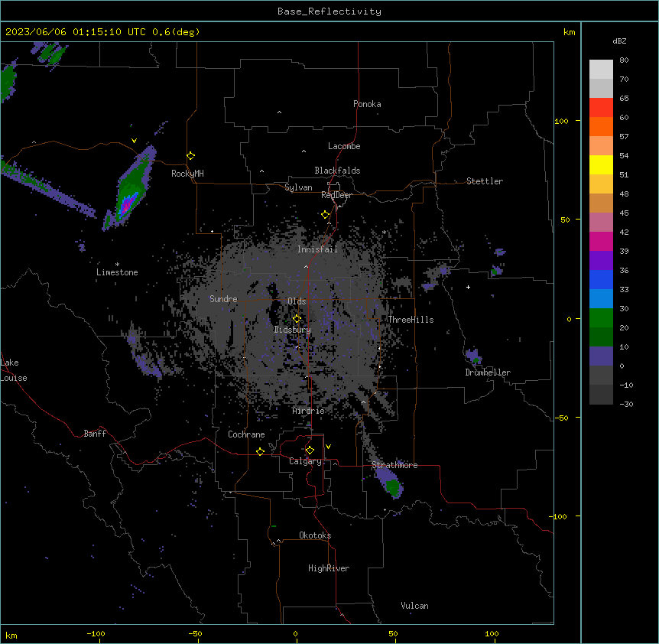
Task: Click the yellow diamond marker beside RockyMH
Action: coord(191,156)
